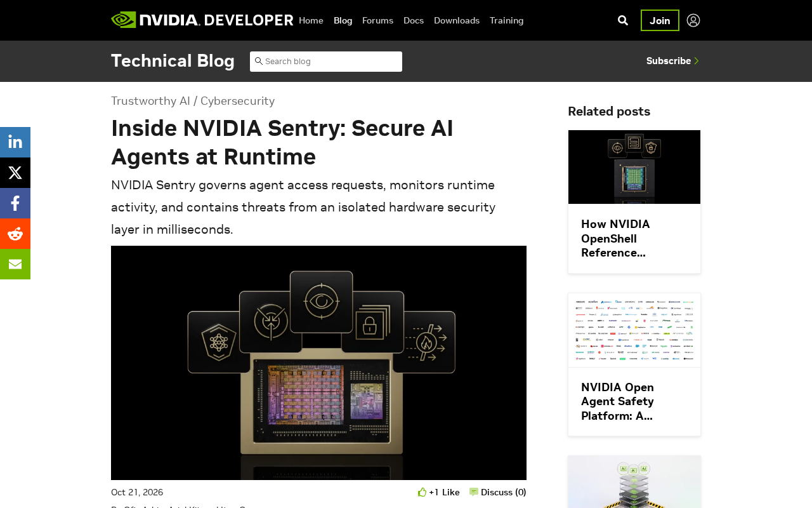This screenshot has height=508, width=812.
Task: Open the header search magnifier icon
Action: tap(623, 20)
